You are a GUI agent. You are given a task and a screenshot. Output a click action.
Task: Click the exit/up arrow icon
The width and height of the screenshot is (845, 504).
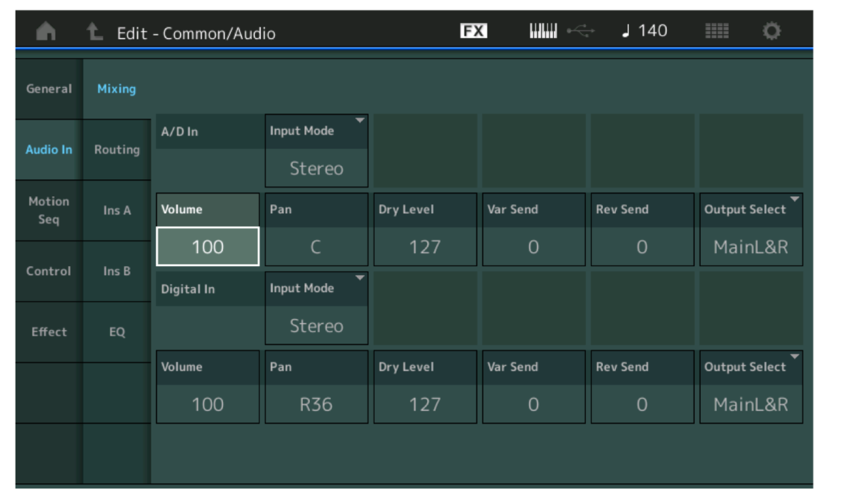click(x=95, y=32)
